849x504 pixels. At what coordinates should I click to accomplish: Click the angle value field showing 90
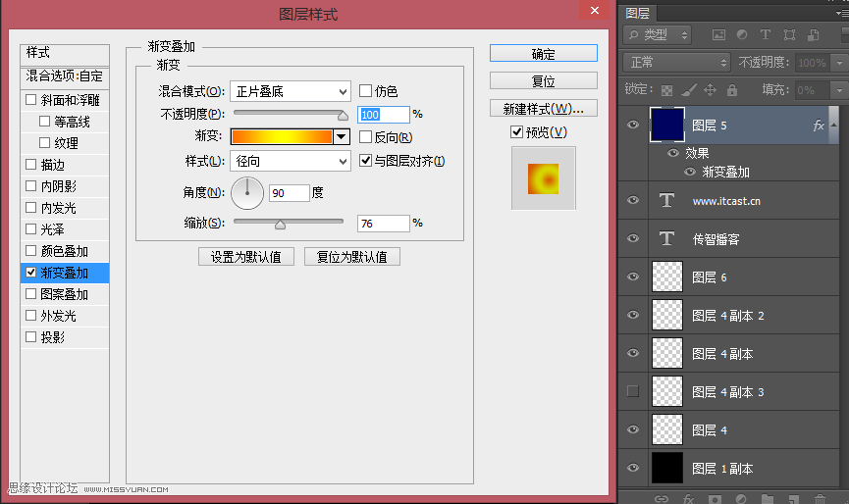(290, 193)
